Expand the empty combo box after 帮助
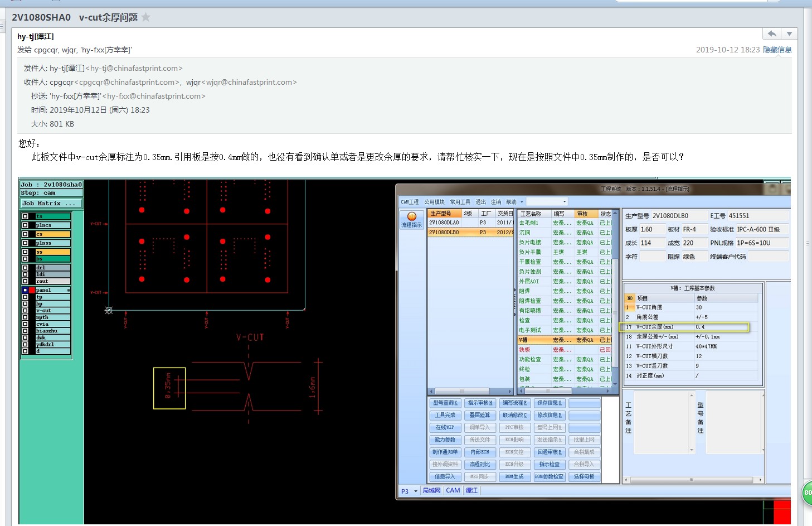The height and width of the screenshot is (526, 812). pos(564,202)
